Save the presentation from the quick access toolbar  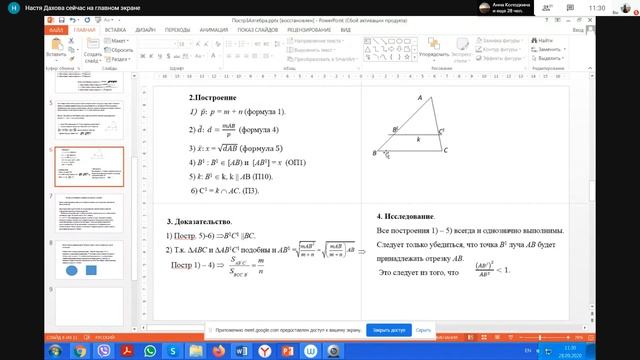pos(62,20)
